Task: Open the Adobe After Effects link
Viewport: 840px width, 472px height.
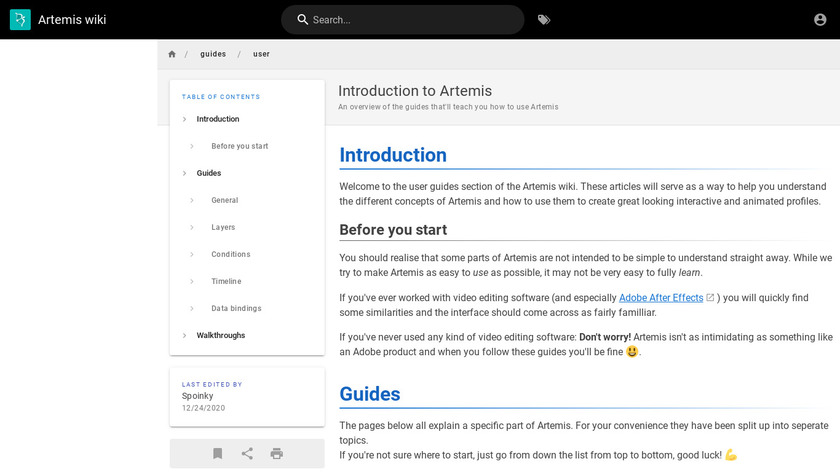Action: tap(661, 298)
